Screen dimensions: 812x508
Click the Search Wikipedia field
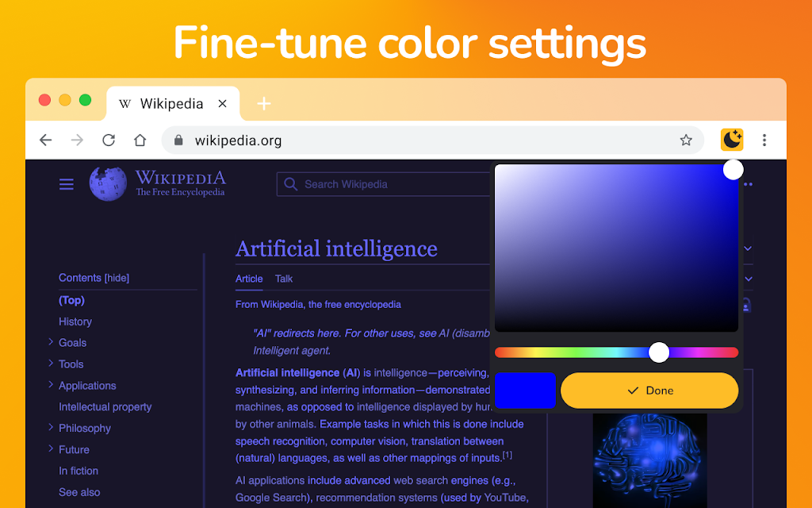coord(383,184)
